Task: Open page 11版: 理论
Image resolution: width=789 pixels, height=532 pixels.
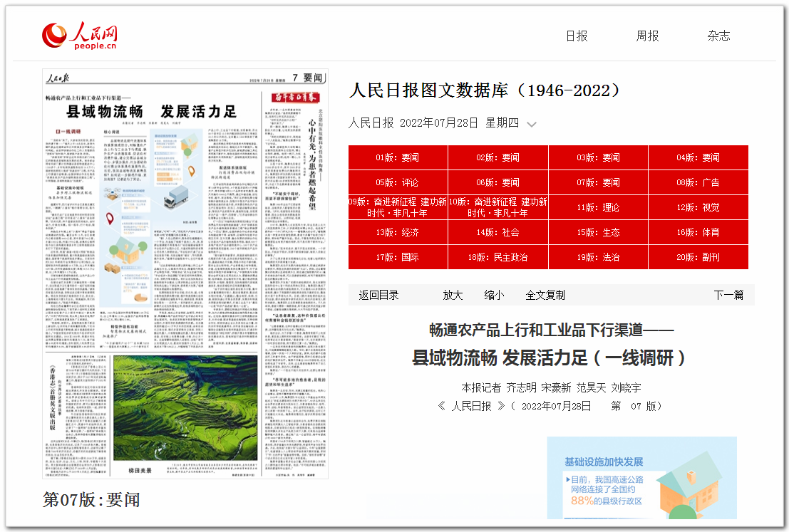Action: [598, 207]
